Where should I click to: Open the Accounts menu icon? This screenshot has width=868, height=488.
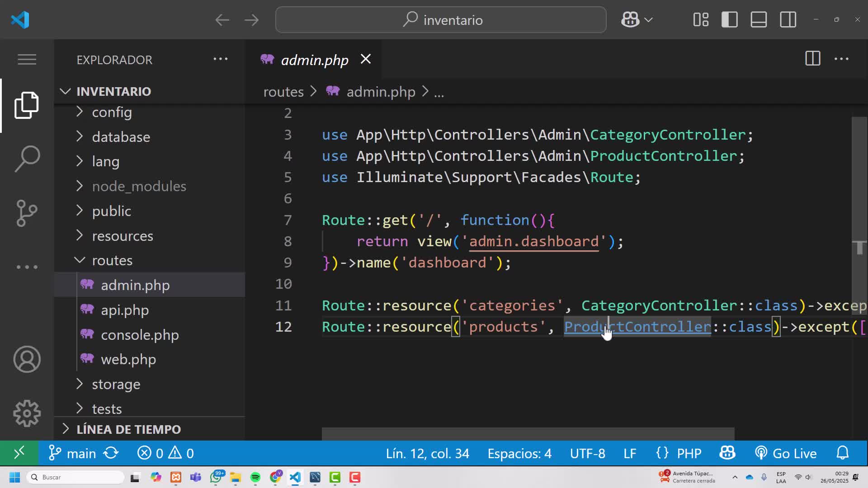(x=27, y=359)
